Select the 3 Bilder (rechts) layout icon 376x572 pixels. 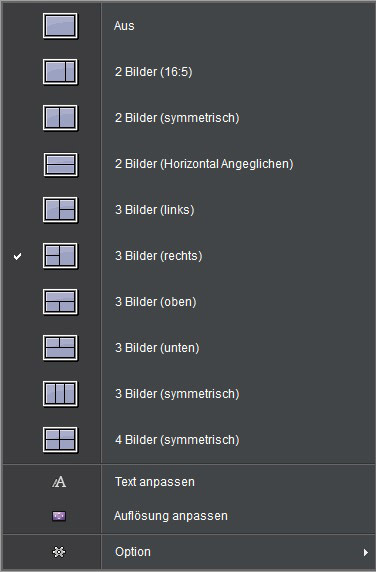(x=60, y=256)
